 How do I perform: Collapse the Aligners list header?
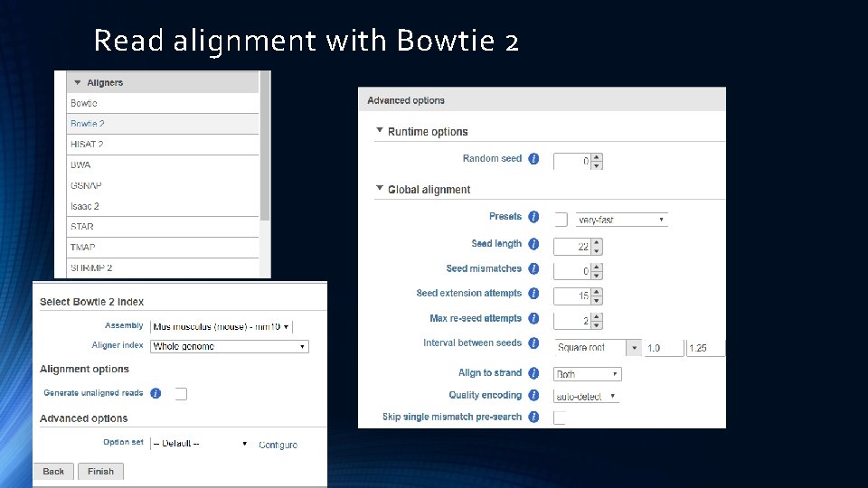[x=163, y=82]
